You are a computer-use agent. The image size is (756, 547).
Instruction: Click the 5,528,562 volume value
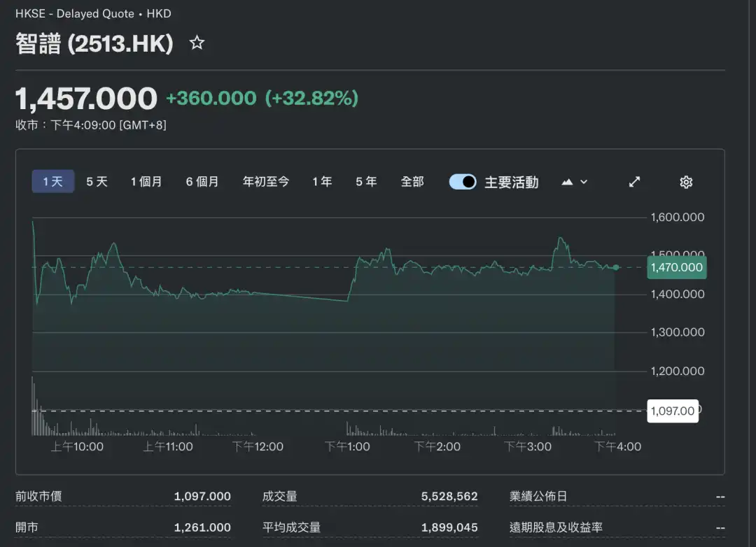pyautogui.click(x=449, y=496)
